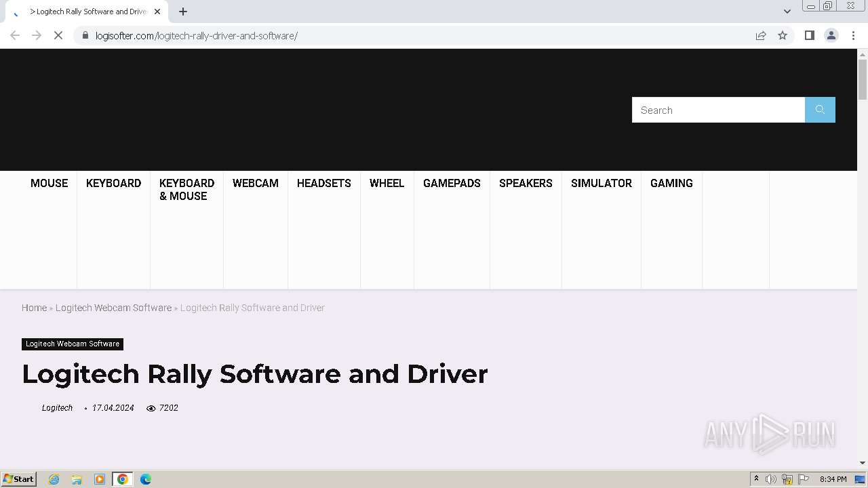Click the address bar URL
The width and height of the screenshot is (868, 488).
coord(196,35)
